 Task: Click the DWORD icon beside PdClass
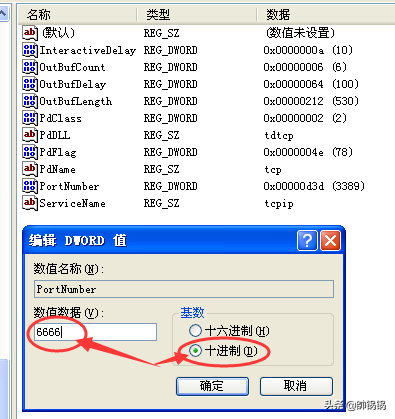(30, 118)
